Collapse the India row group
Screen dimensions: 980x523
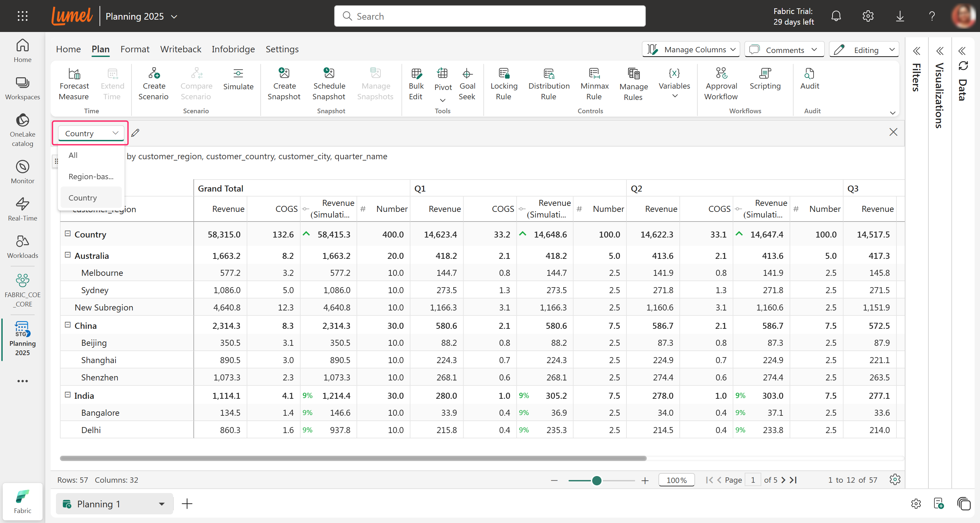tap(68, 395)
